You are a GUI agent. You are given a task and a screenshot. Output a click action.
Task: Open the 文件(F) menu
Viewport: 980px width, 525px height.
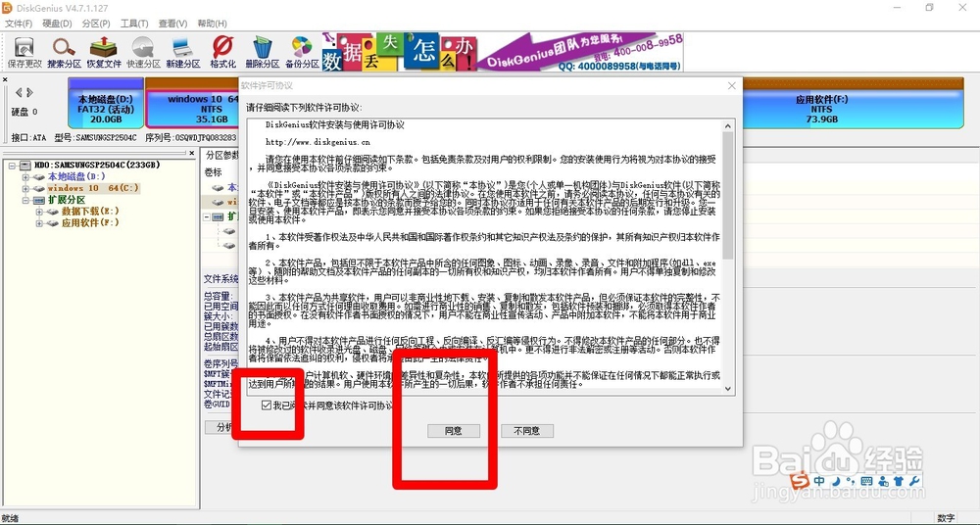click(x=19, y=24)
